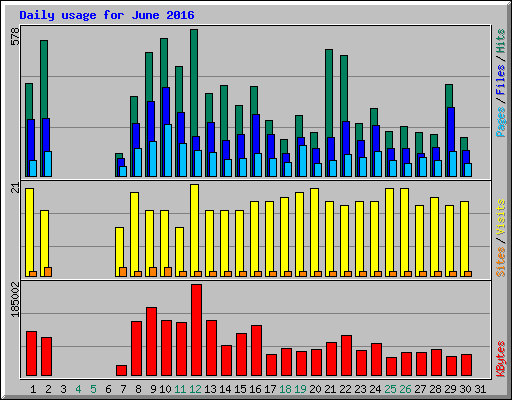512x400 pixels.
Task: Click the light blue Pages bar for day 10
Action: [x=168, y=150]
